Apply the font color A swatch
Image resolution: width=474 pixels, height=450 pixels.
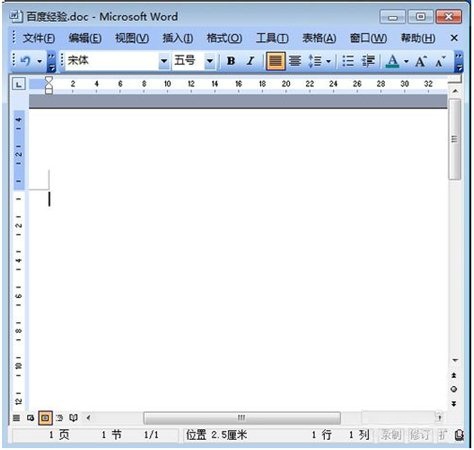click(x=393, y=61)
